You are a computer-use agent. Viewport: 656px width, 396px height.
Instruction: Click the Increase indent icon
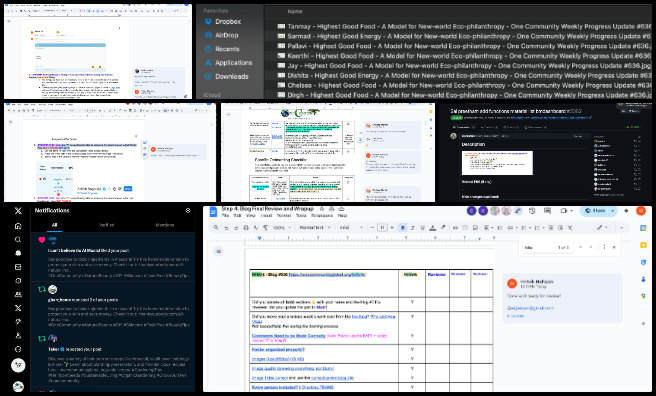[x=560, y=227]
